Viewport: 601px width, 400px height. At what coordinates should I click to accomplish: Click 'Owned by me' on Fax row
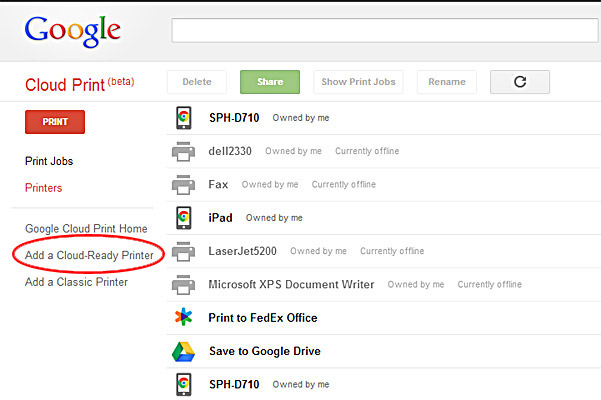click(x=270, y=184)
